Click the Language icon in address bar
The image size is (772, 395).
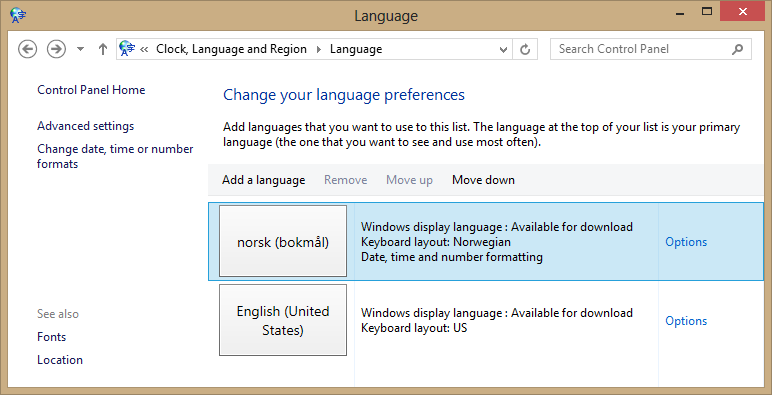click(x=128, y=49)
